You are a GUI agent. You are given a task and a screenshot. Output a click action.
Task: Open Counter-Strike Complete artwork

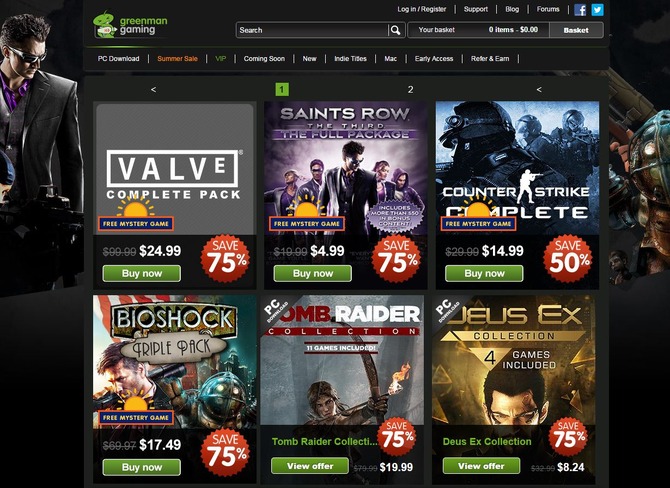coord(517,168)
